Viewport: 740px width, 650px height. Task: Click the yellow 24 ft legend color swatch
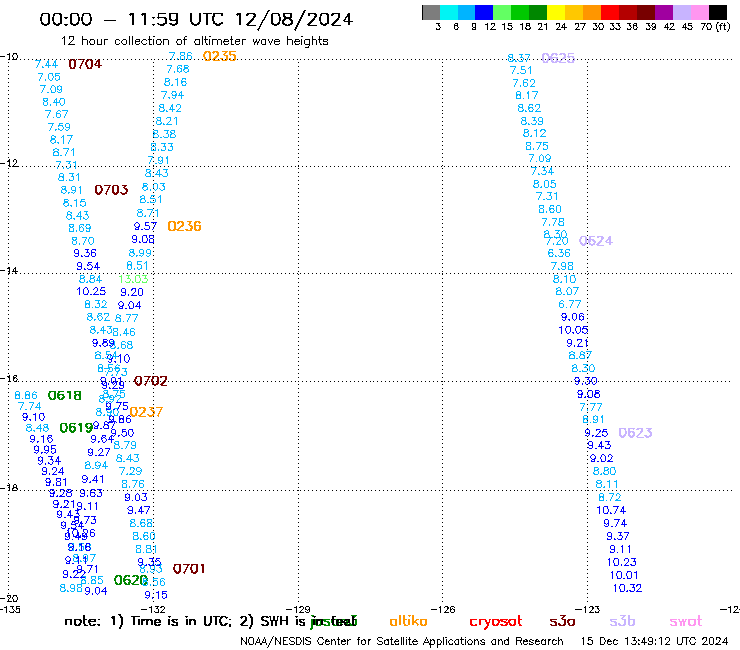pos(555,12)
